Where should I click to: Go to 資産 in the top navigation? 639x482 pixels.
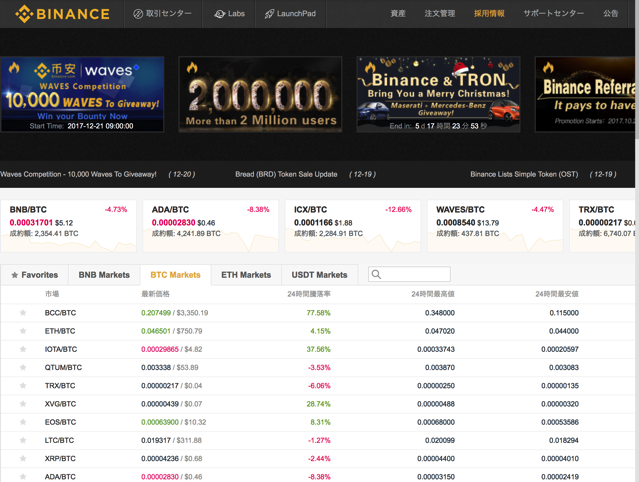[398, 14]
